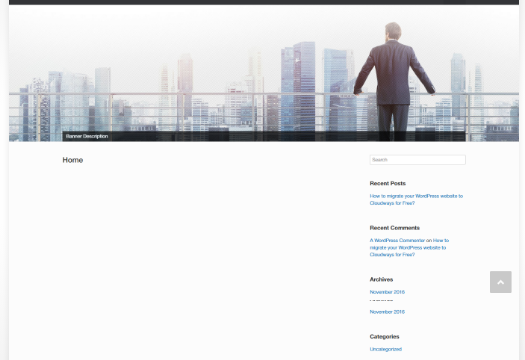Open the Recent Posts link about migrating WordPress
525x360 pixels.
pos(416,200)
